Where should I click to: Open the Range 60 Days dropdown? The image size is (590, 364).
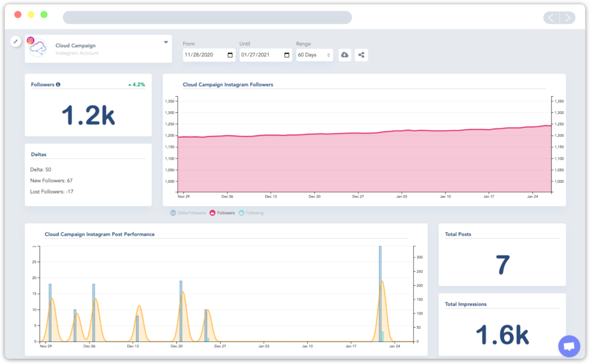(x=314, y=55)
